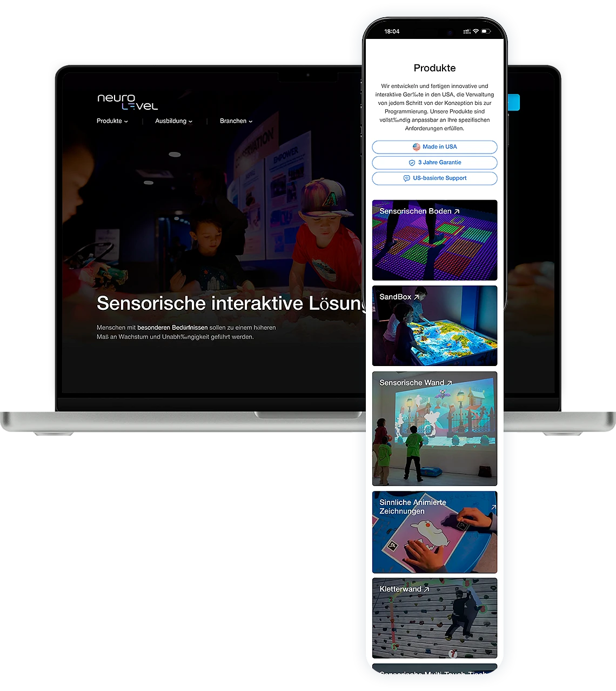Click the blue button behind the phone
This screenshot has width=616, height=691.
coord(513,103)
